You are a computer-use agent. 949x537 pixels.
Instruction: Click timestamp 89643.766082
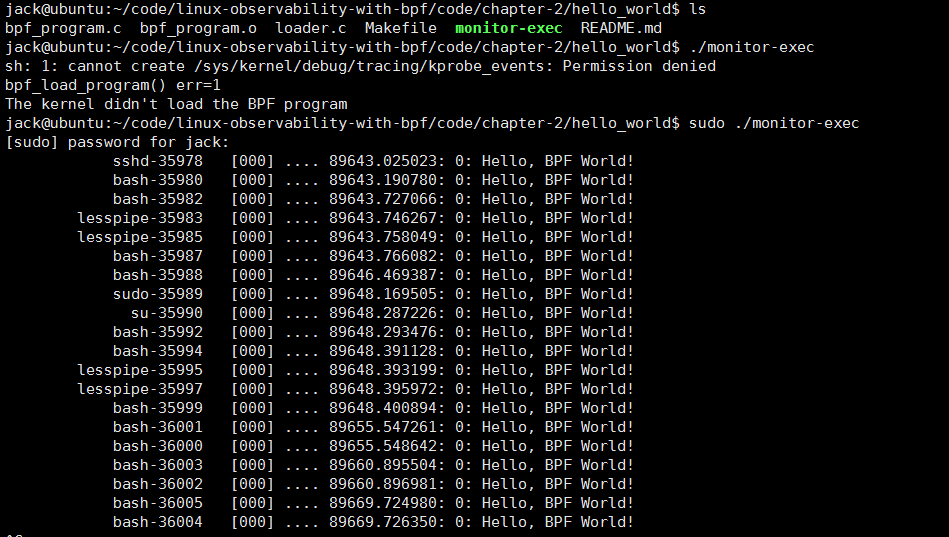click(383, 256)
